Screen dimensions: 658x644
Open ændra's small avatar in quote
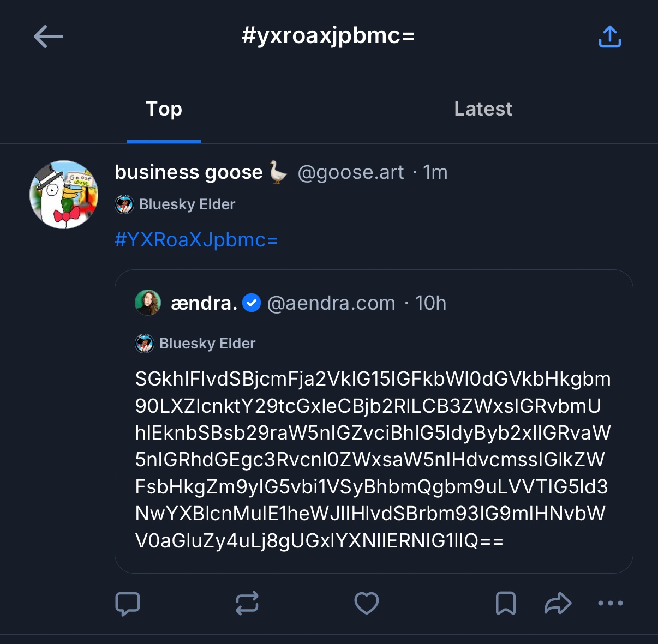(x=148, y=303)
